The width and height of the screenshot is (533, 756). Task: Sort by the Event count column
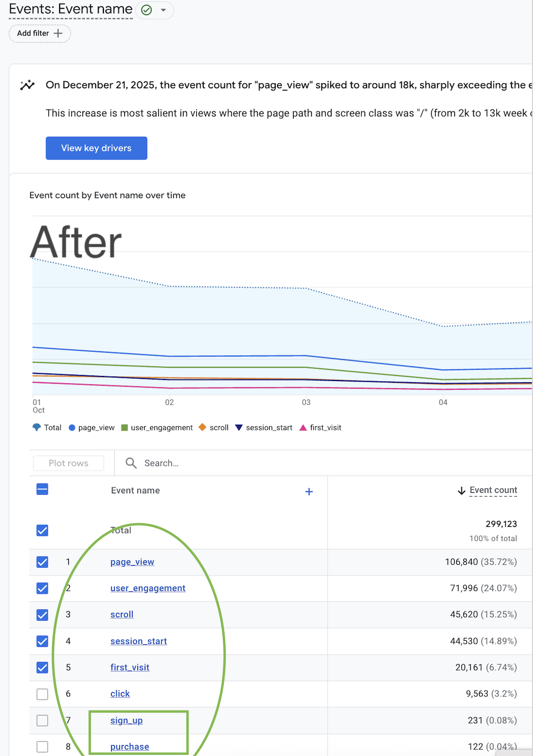(x=493, y=490)
